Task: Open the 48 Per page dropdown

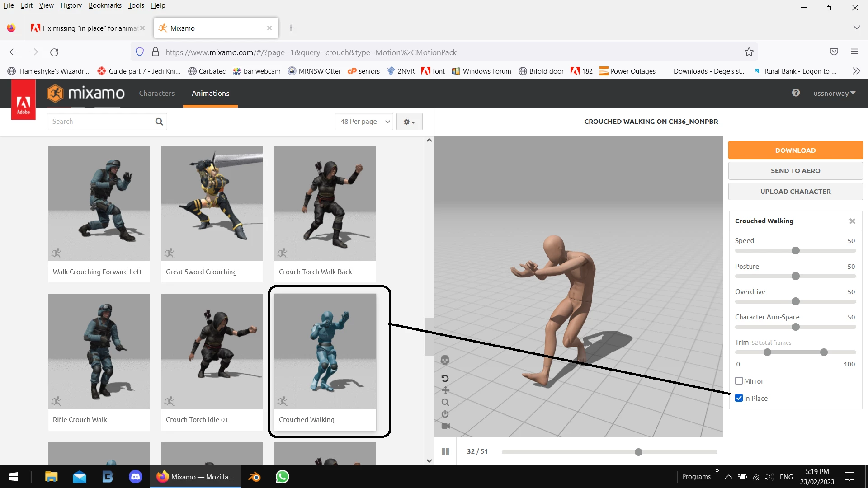Action: click(x=364, y=122)
